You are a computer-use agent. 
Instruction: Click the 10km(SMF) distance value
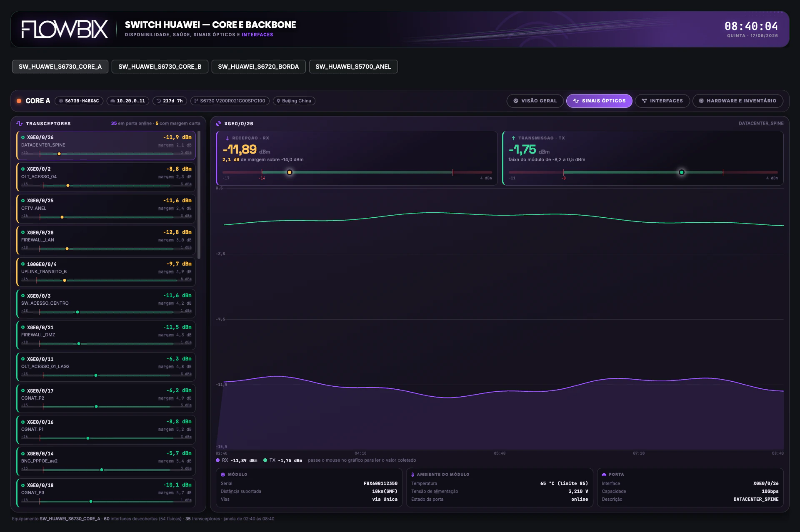[385, 491]
